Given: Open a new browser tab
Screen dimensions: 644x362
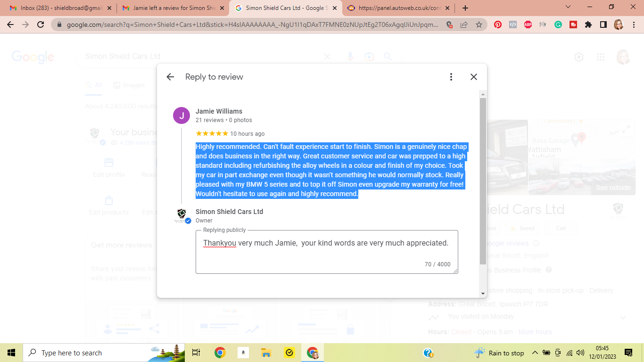Looking at the screenshot, I should coord(465,8).
